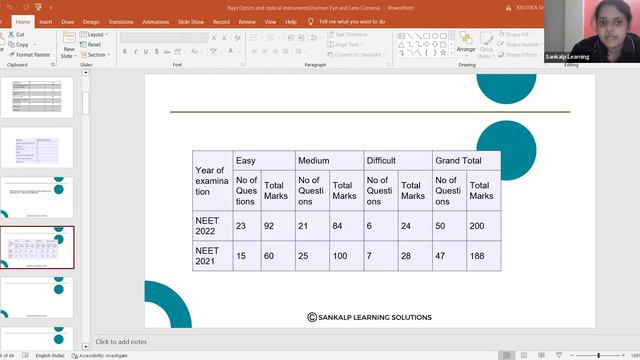Click the Shape Fill button
The width and height of the screenshot is (640, 360).
coord(515,35)
